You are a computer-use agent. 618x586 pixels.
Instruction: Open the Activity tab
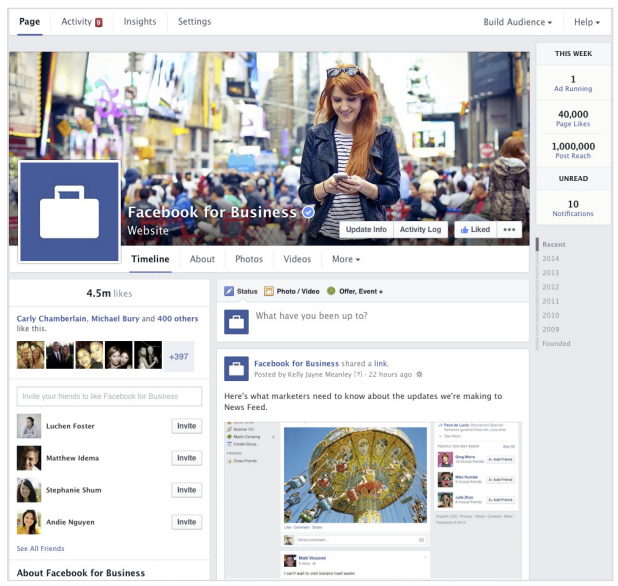[82, 22]
